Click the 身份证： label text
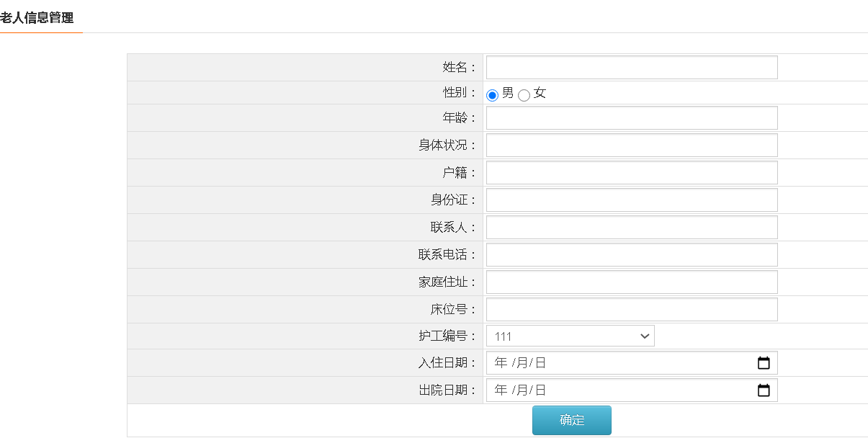 454,200
